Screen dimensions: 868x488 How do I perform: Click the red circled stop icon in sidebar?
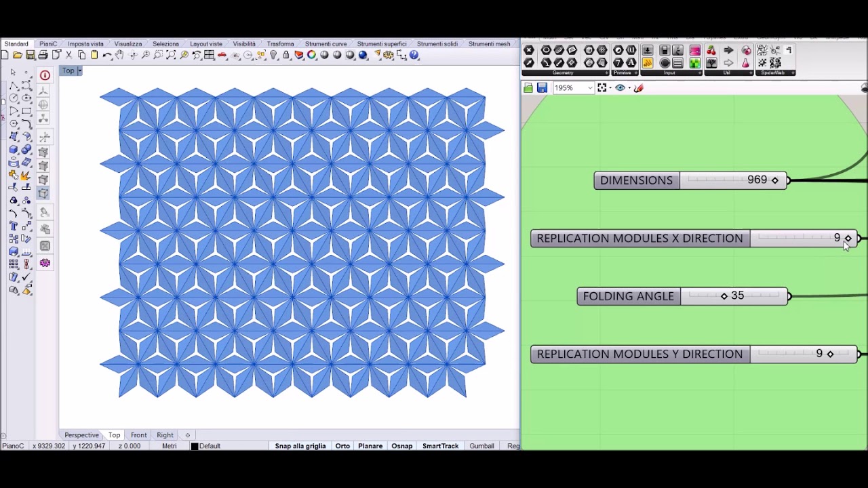[45, 75]
